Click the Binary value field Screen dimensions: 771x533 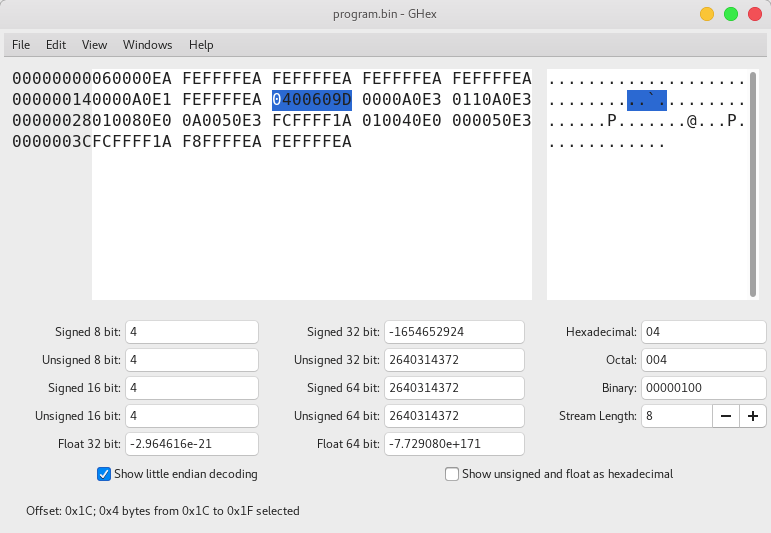[704, 388]
